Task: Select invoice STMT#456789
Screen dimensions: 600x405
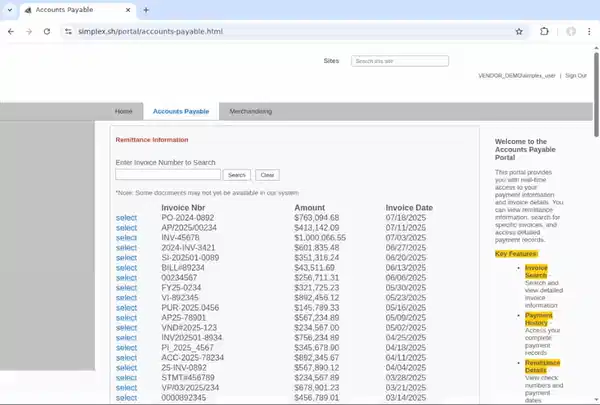Action: click(126, 377)
